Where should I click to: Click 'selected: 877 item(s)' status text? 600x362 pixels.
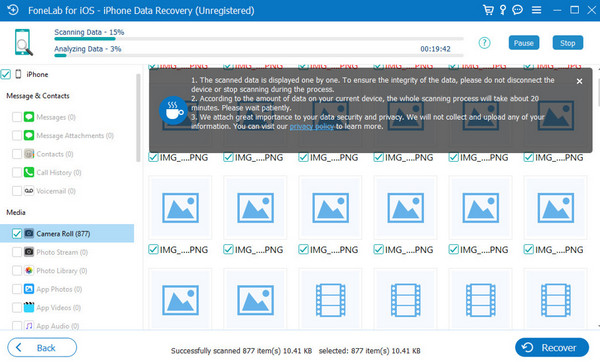pos(370,351)
